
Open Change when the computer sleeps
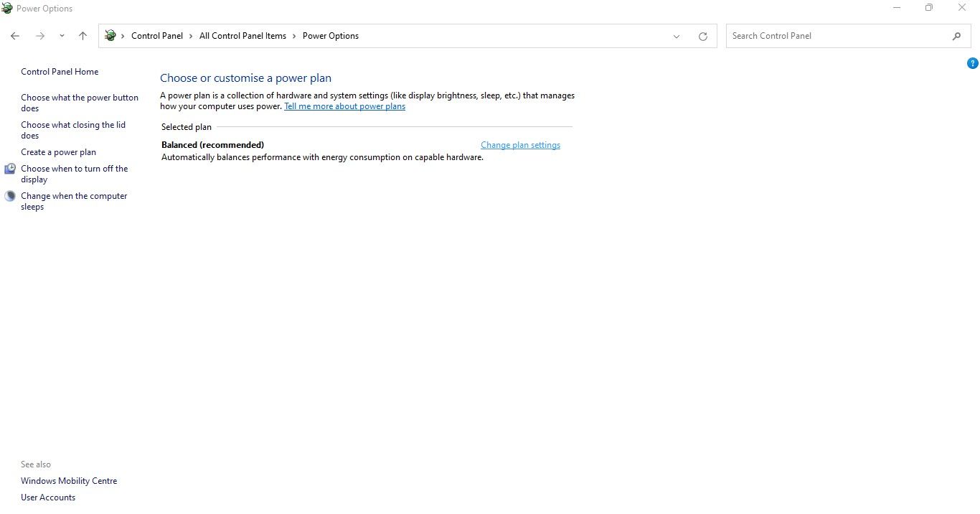(74, 201)
